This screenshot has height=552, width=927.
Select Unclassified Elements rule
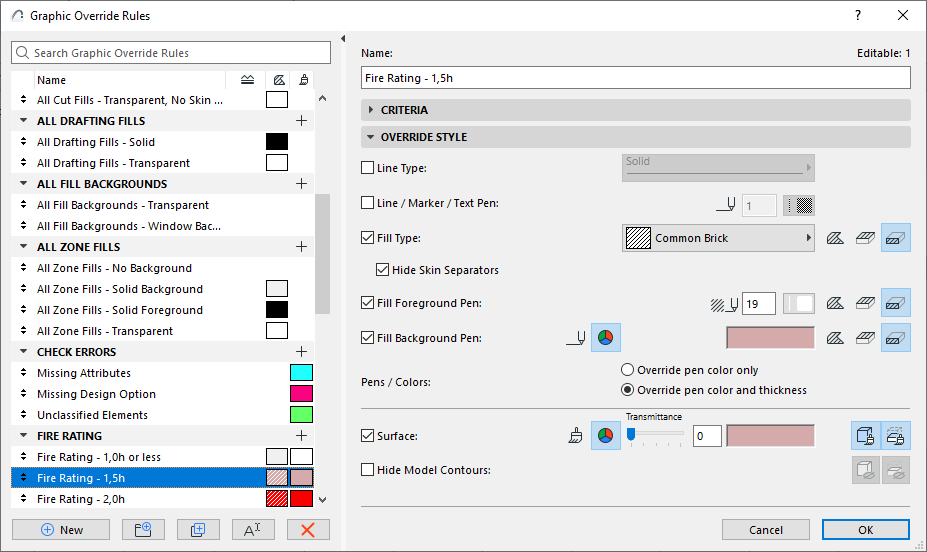tap(163, 415)
